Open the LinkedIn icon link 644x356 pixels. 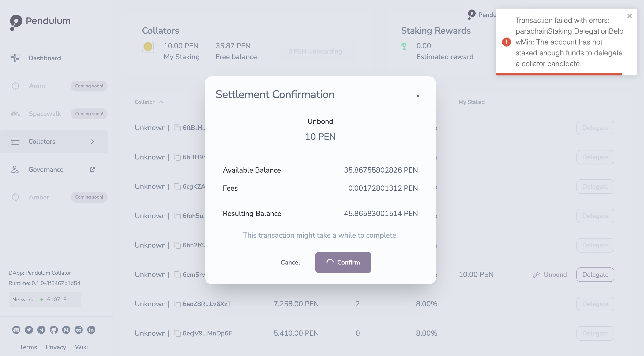coord(91,330)
